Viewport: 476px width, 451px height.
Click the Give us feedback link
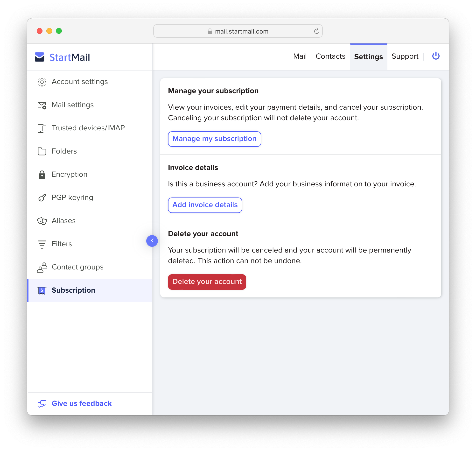point(82,404)
